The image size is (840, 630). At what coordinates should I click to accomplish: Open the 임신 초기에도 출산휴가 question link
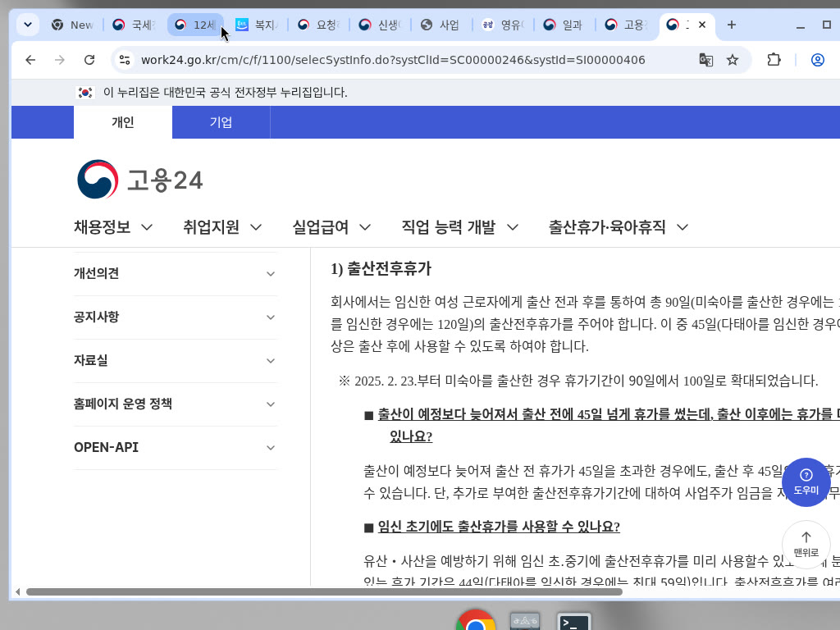coord(499,527)
